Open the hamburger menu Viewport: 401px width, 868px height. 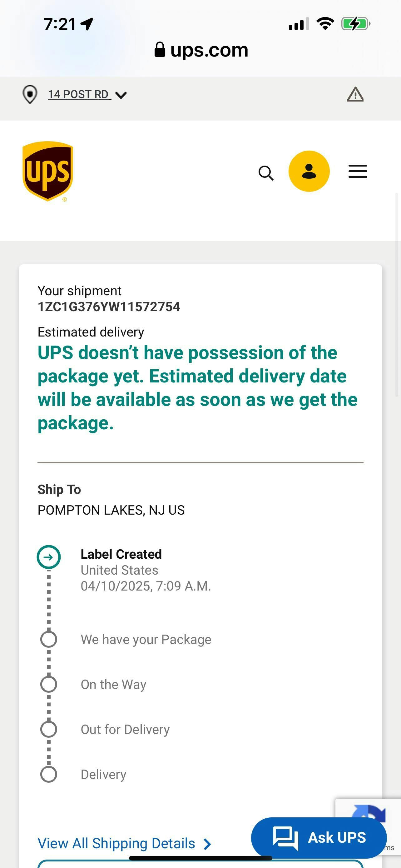coord(358,171)
